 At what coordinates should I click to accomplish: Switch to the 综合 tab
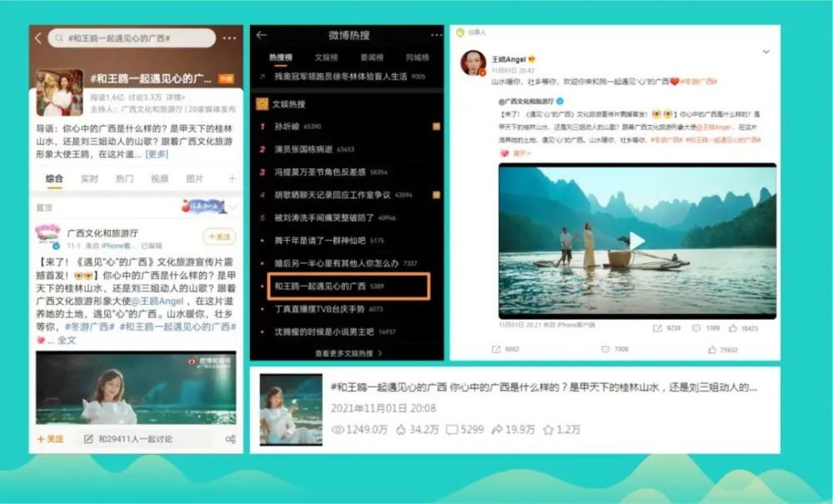54,179
